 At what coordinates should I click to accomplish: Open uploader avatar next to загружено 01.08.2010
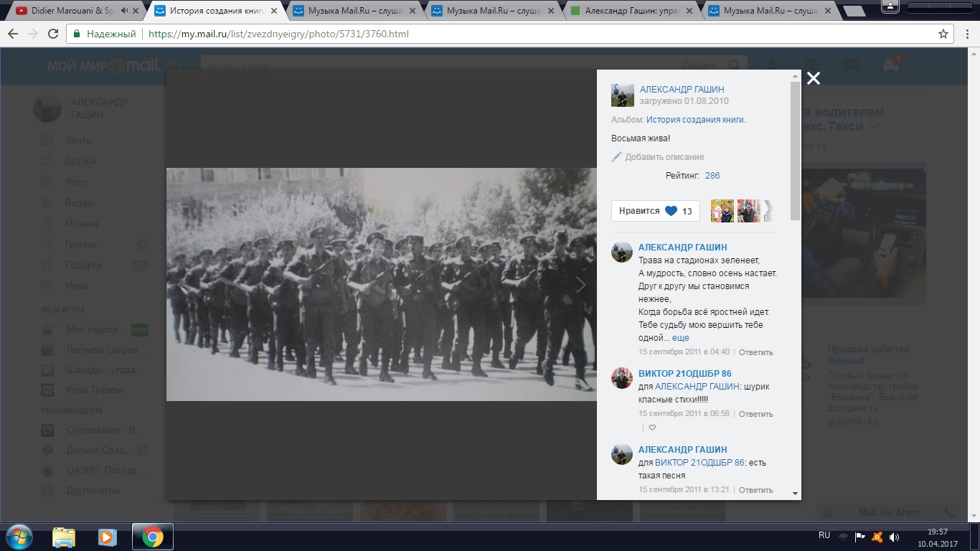[x=623, y=95]
